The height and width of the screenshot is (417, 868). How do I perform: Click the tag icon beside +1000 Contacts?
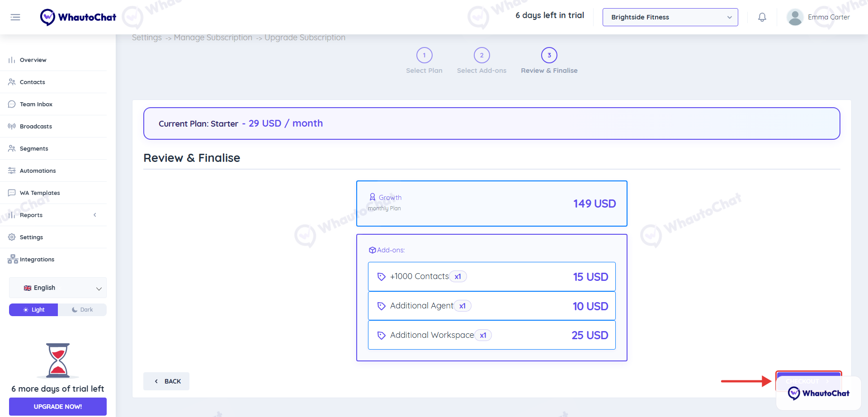pos(382,277)
